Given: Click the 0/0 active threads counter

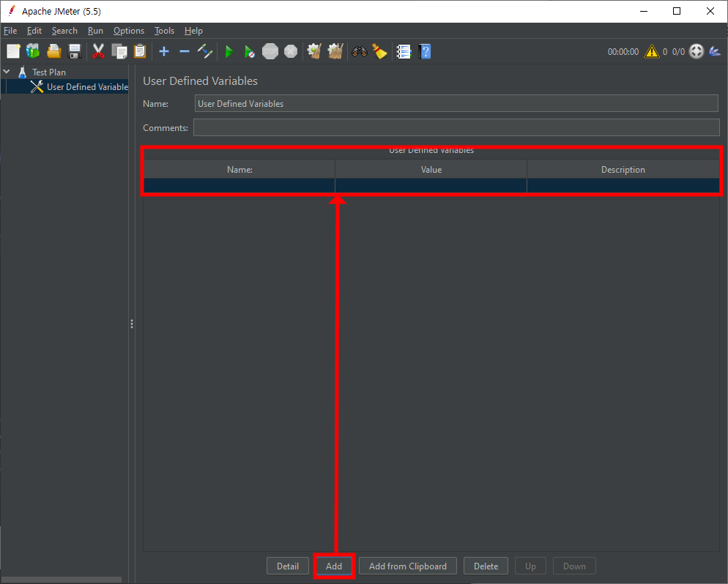Looking at the screenshot, I should point(678,51).
